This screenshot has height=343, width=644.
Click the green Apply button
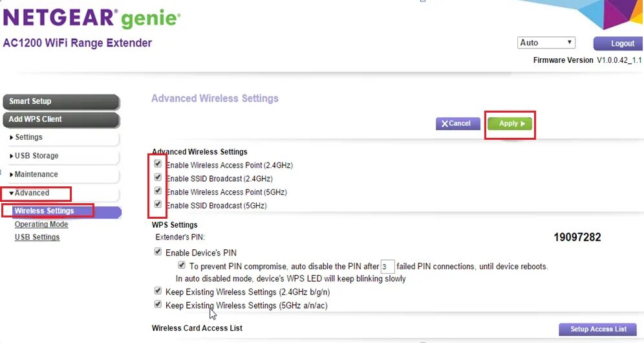pos(510,124)
